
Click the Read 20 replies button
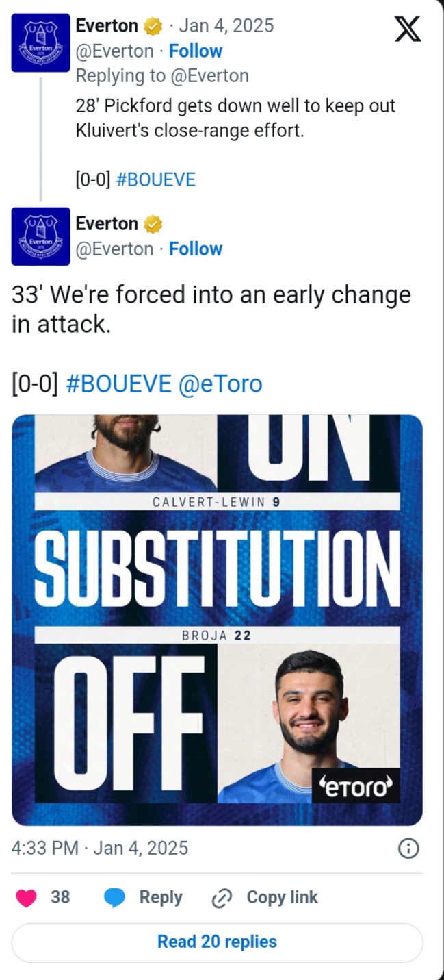click(217, 942)
